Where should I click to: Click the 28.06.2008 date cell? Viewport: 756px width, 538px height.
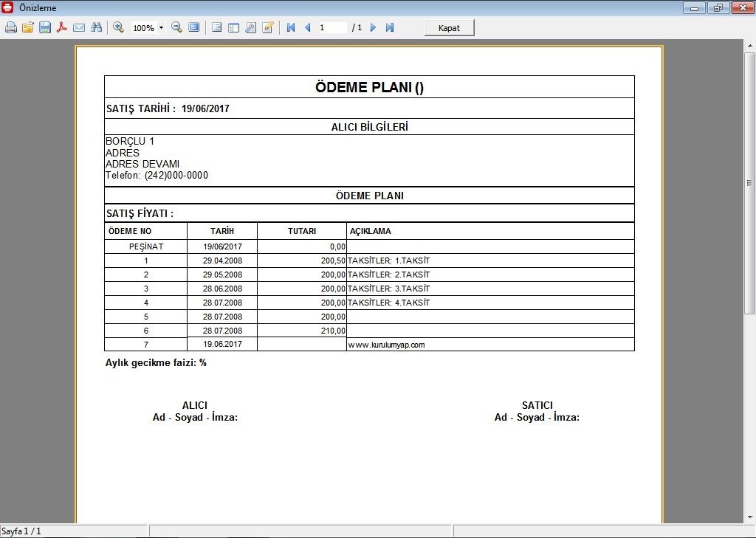222,289
